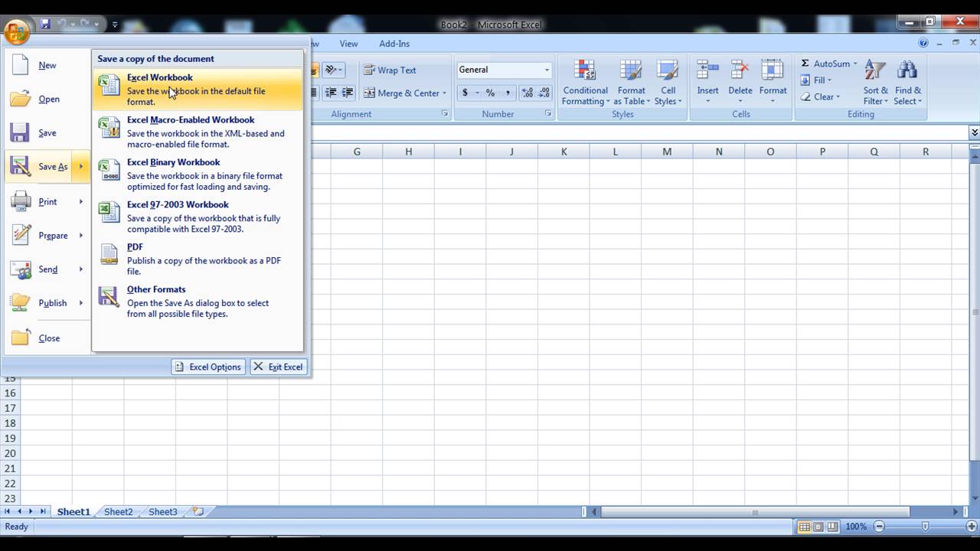
Task: Click Save As in the Office menu
Action: pyautogui.click(x=40, y=166)
